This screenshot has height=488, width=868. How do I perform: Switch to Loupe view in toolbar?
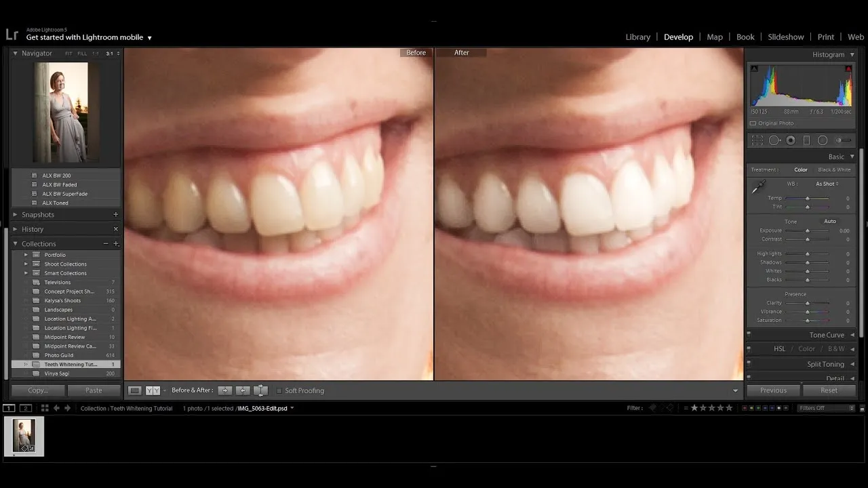tap(135, 390)
